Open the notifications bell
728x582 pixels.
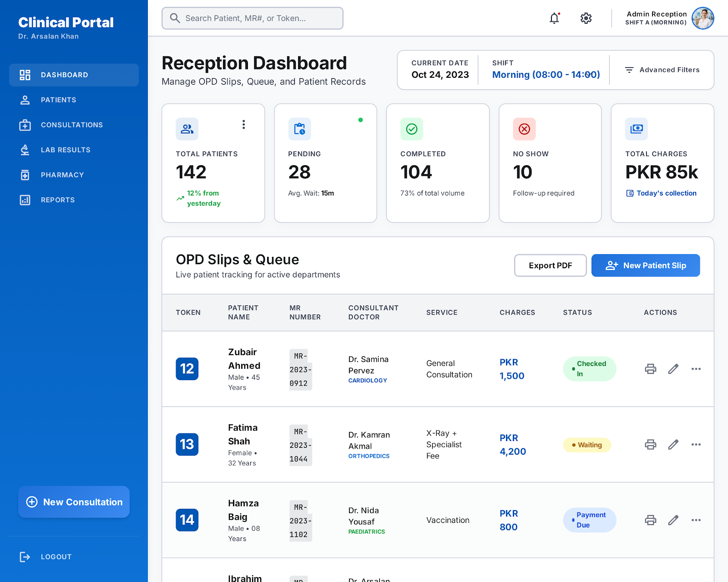coord(554,18)
